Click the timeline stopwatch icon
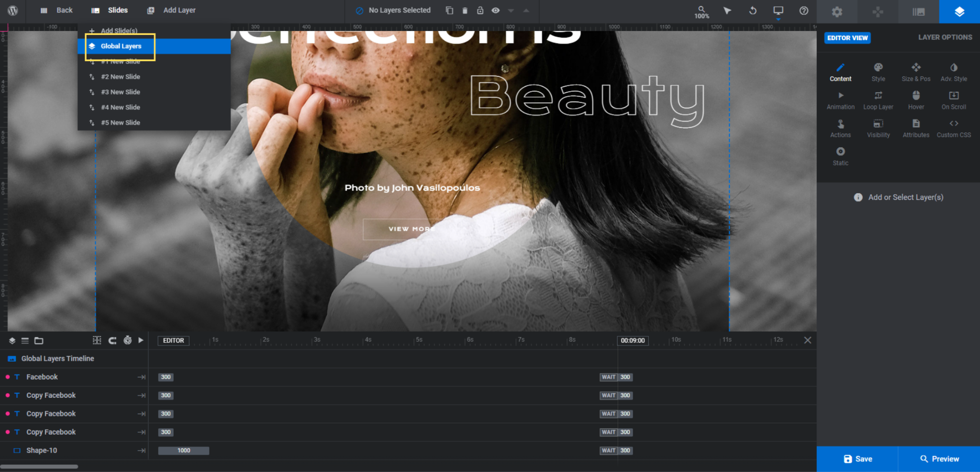980x472 pixels. click(127, 340)
